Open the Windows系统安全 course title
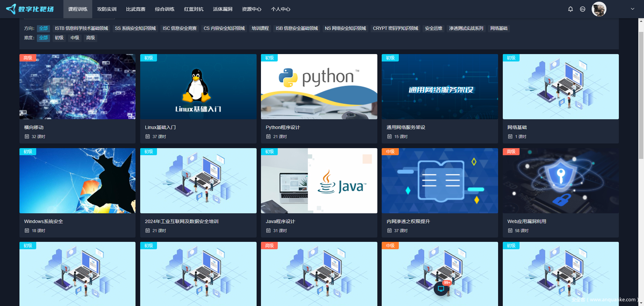This screenshot has width=644, height=306. pyautogui.click(x=44, y=222)
